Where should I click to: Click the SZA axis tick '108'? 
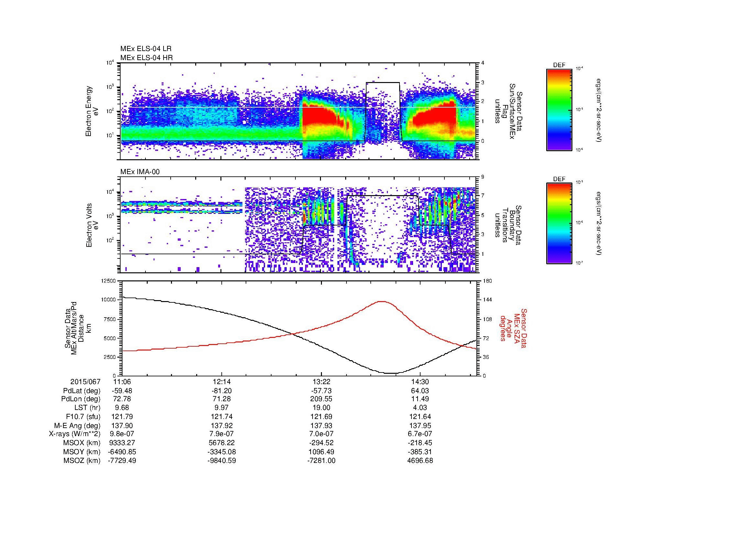487,319
